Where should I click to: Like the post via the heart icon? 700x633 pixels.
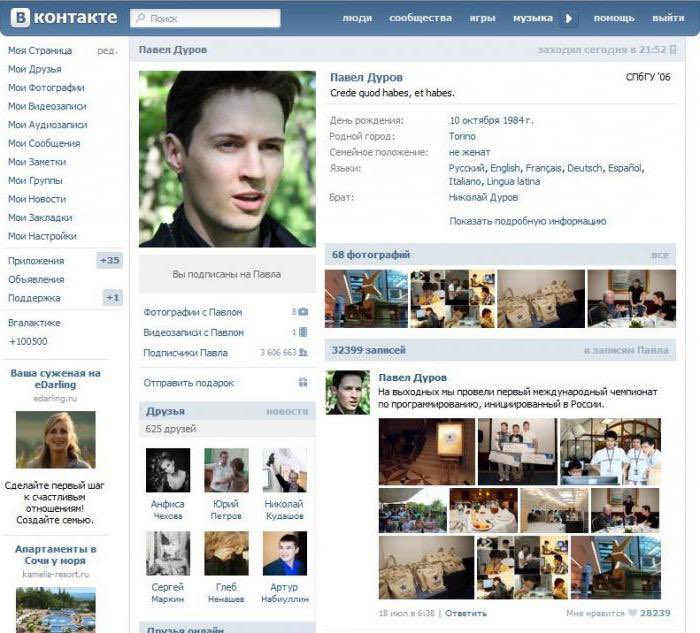632,613
